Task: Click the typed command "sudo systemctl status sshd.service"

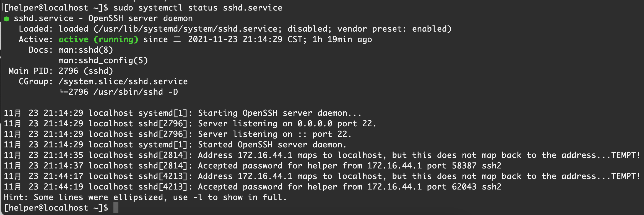Action: pos(198,8)
